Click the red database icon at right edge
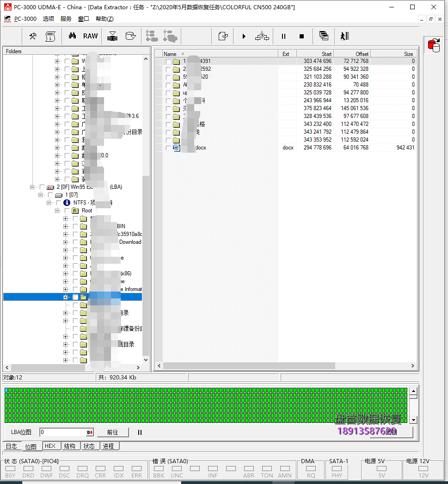Viewport: 448px width, 484px height. [x=434, y=45]
